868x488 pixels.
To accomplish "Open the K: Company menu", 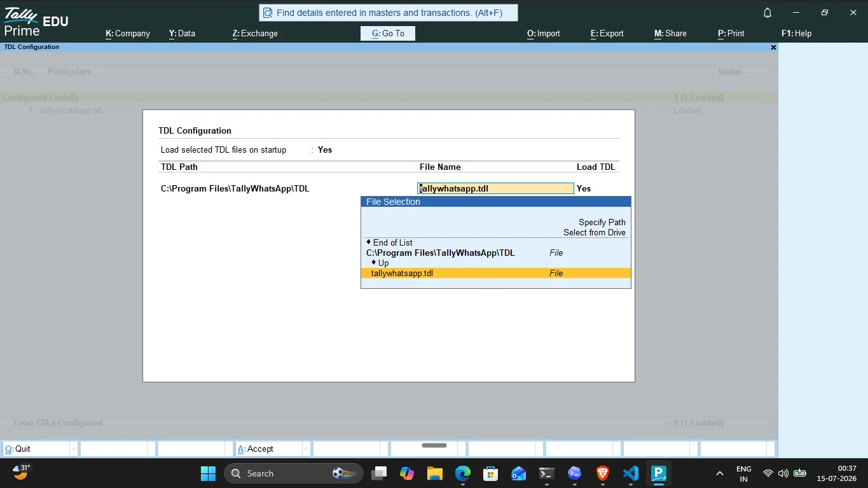I will [x=128, y=33].
